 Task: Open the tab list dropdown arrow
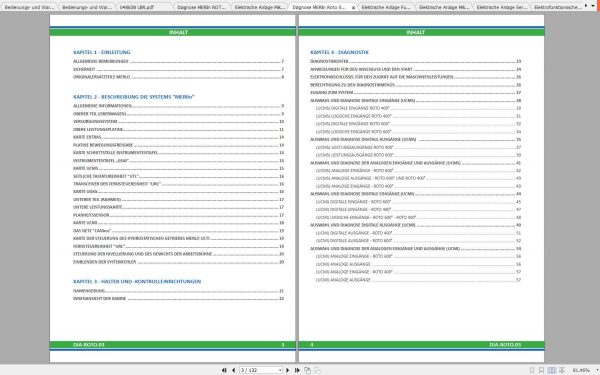593,6
